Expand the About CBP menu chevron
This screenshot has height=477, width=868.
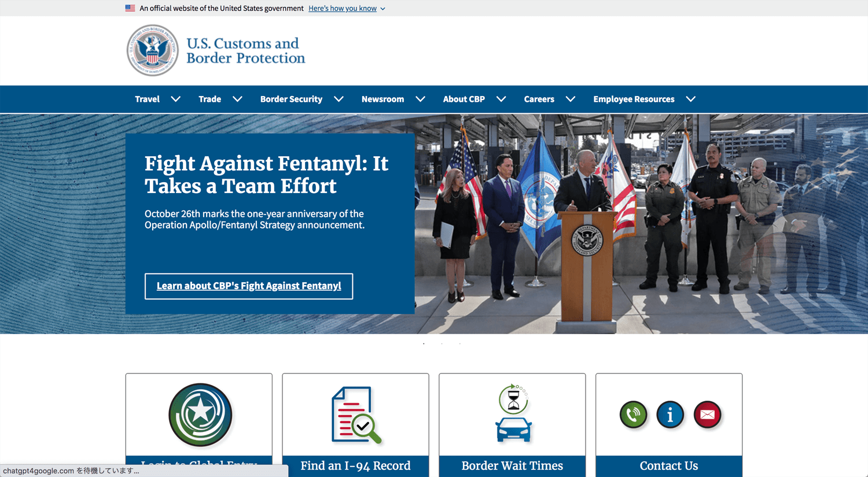click(x=501, y=99)
